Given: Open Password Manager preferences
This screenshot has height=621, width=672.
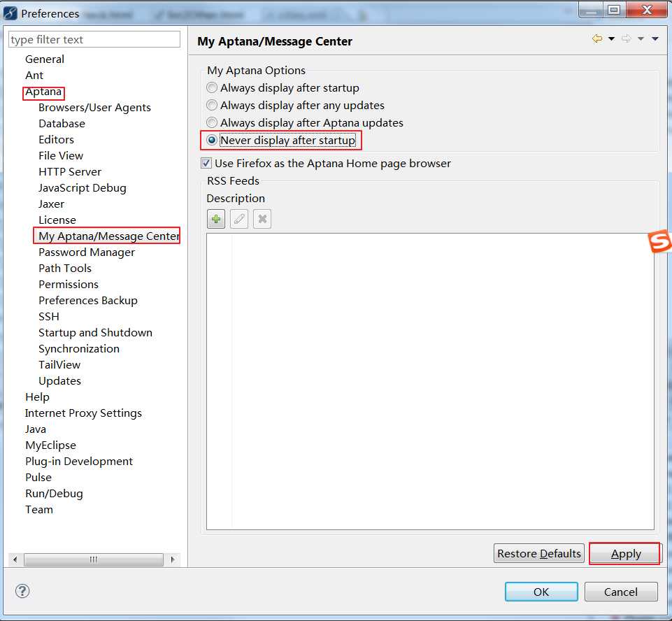Looking at the screenshot, I should coord(87,252).
